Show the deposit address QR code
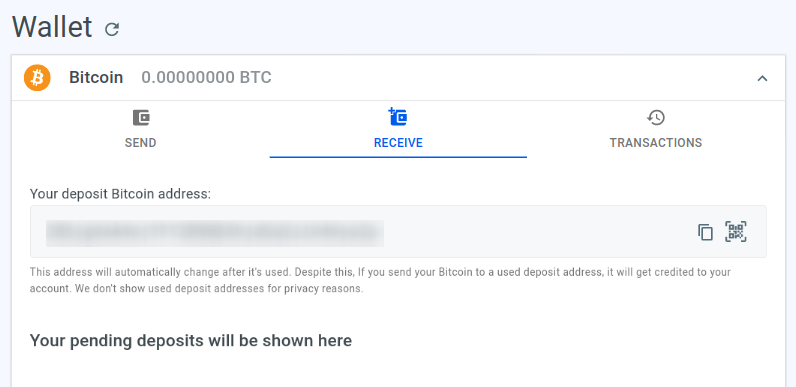The height and width of the screenshot is (387, 796). (x=736, y=232)
